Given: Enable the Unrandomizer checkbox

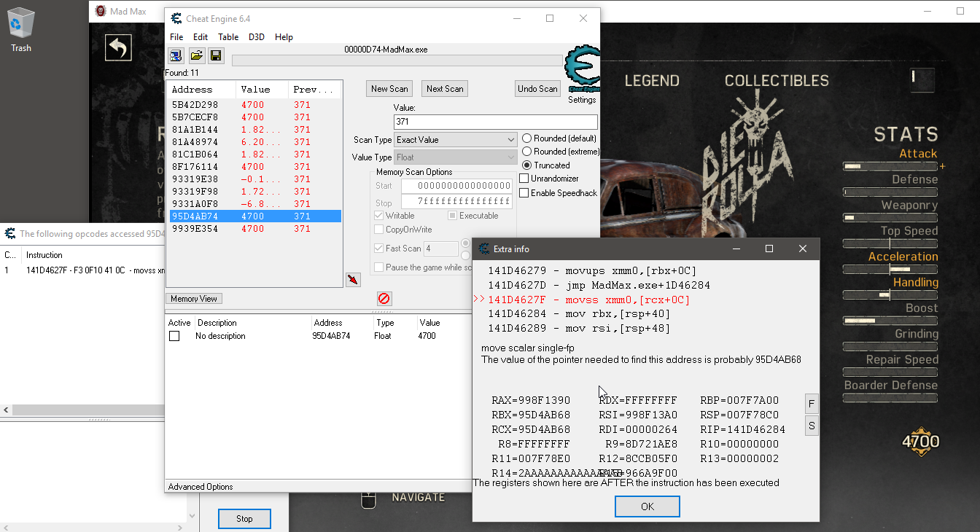Looking at the screenshot, I should (524, 179).
